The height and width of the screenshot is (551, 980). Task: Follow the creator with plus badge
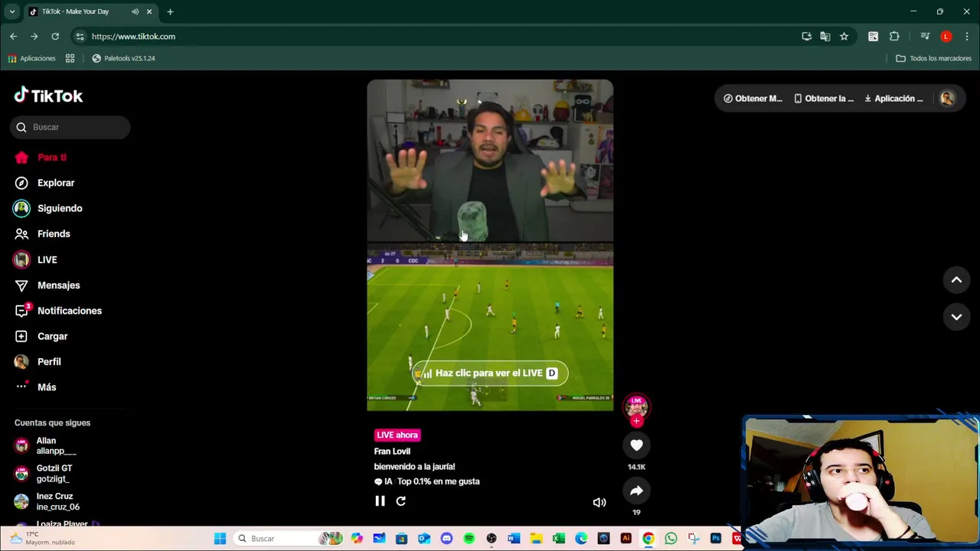[636, 421]
